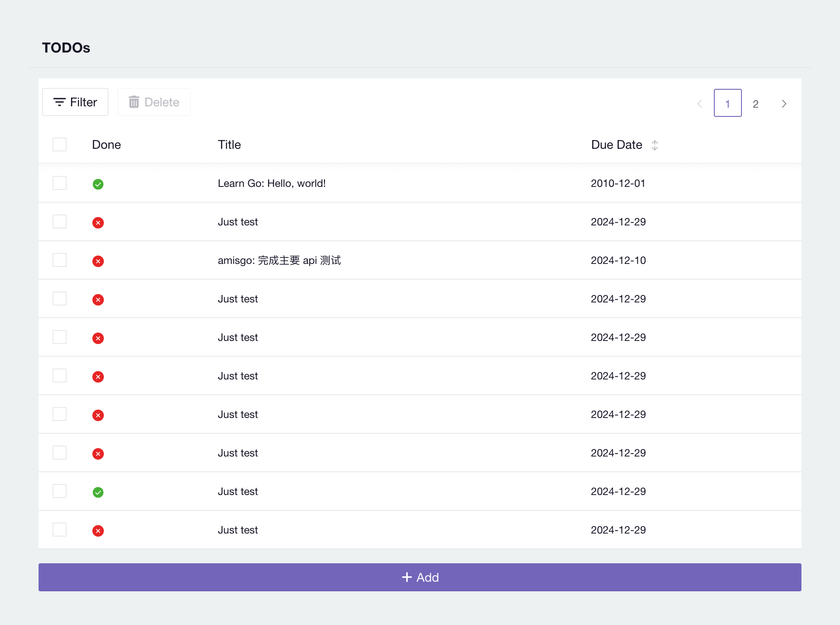Switch to page 2

click(755, 104)
